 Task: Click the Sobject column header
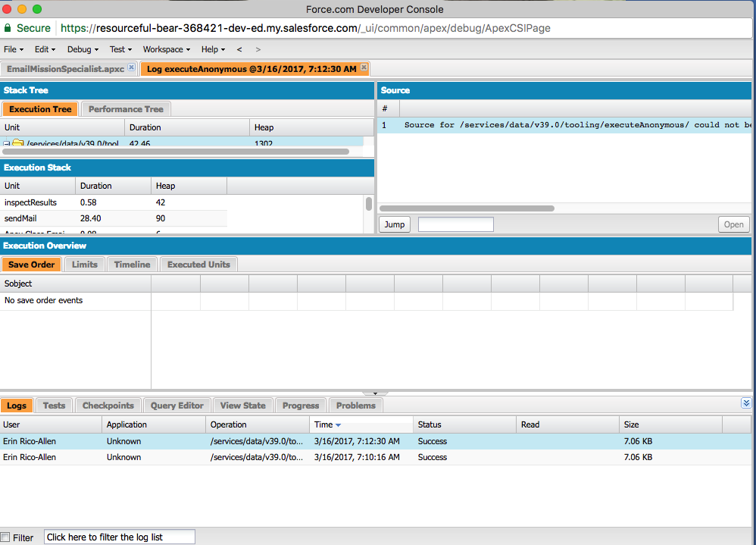pos(76,283)
